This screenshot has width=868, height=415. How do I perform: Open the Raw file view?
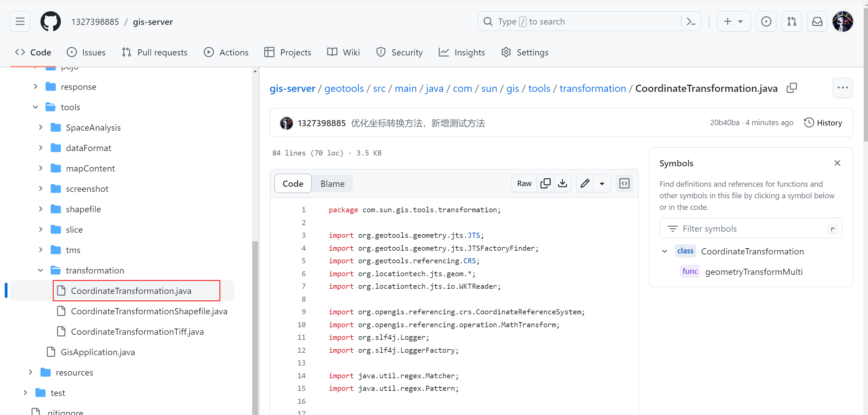click(524, 183)
